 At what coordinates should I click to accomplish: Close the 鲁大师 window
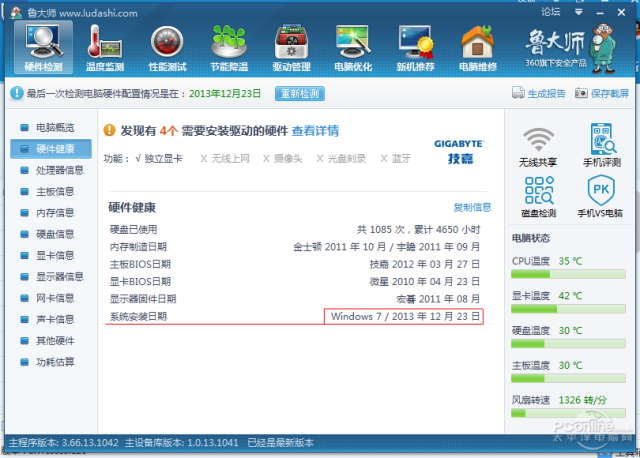[x=621, y=13]
